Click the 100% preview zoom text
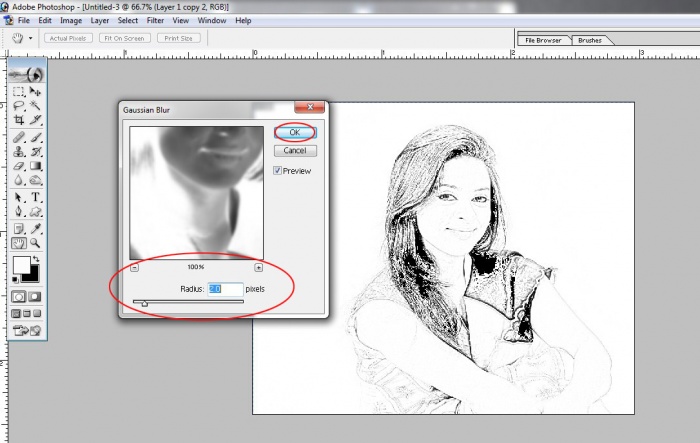The image size is (700, 443). (196, 267)
